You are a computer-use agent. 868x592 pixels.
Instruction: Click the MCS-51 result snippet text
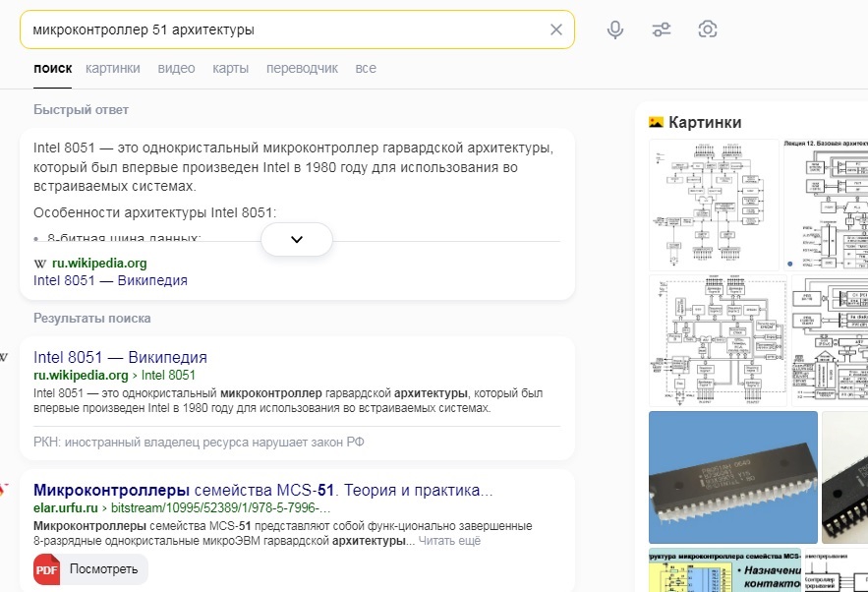pos(282,533)
